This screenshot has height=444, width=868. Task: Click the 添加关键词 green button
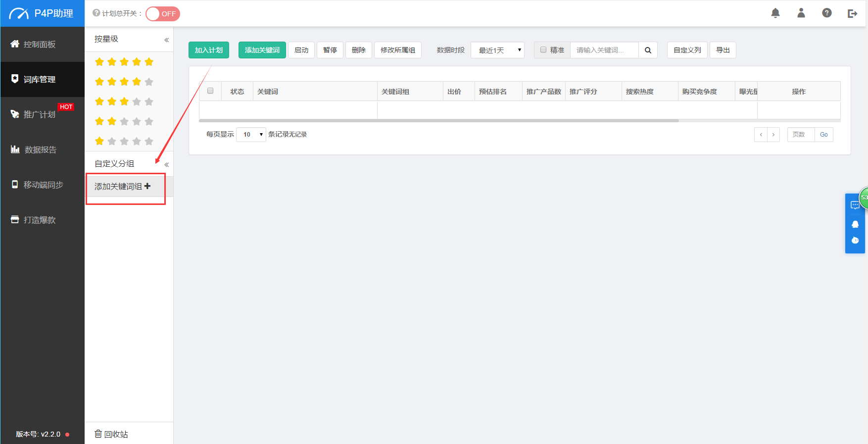pyautogui.click(x=262, y=50)
